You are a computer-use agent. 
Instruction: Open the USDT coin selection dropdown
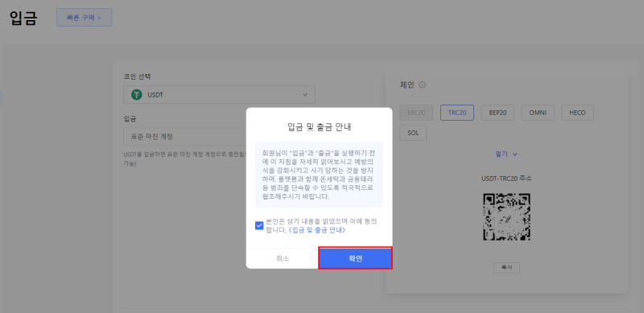coord(219,94)
